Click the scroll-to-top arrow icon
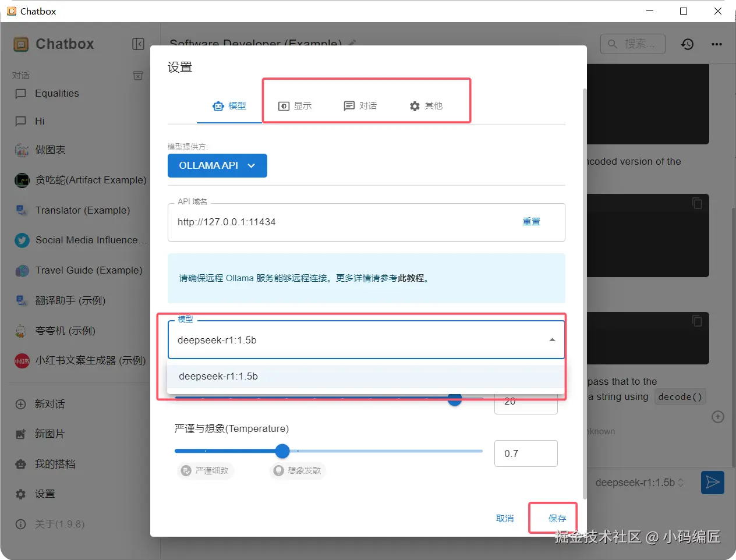Image resolution: width=736 pixels, height=560 pixels. 718,417
